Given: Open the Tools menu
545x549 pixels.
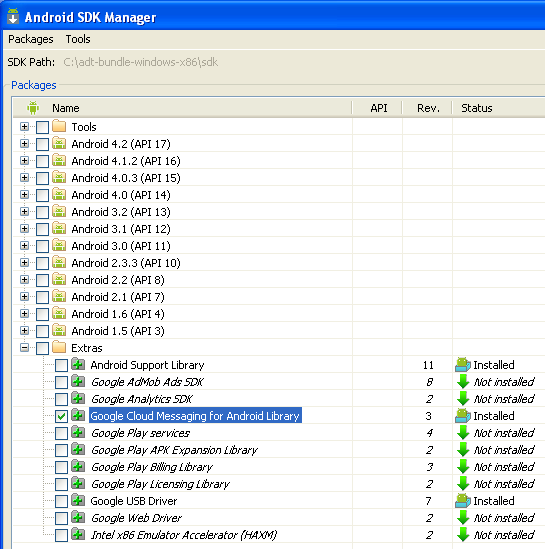Looking at the screenshot, I should [x=78, y=39].
